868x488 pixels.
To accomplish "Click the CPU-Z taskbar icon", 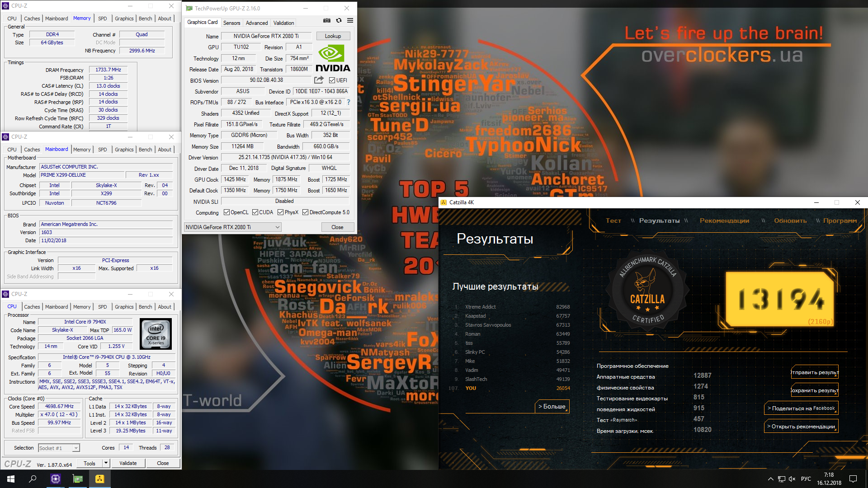I will click(55, 479).
